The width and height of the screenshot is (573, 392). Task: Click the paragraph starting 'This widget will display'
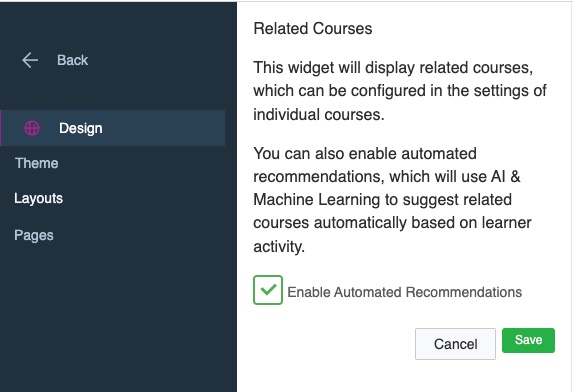(x=400, y=91)
